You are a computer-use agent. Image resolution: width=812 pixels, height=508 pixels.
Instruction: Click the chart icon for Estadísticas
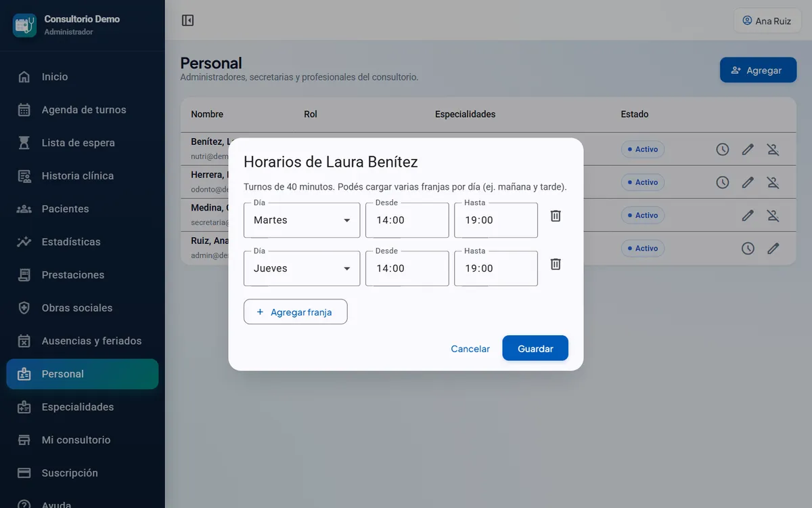click(24, 242)
